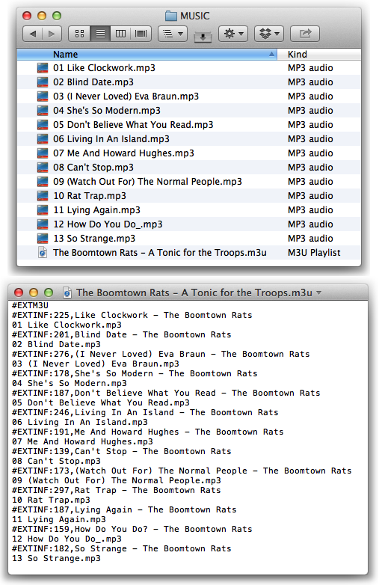Click the #EXTINF:297,Rat Trap line

click(116, 491)
